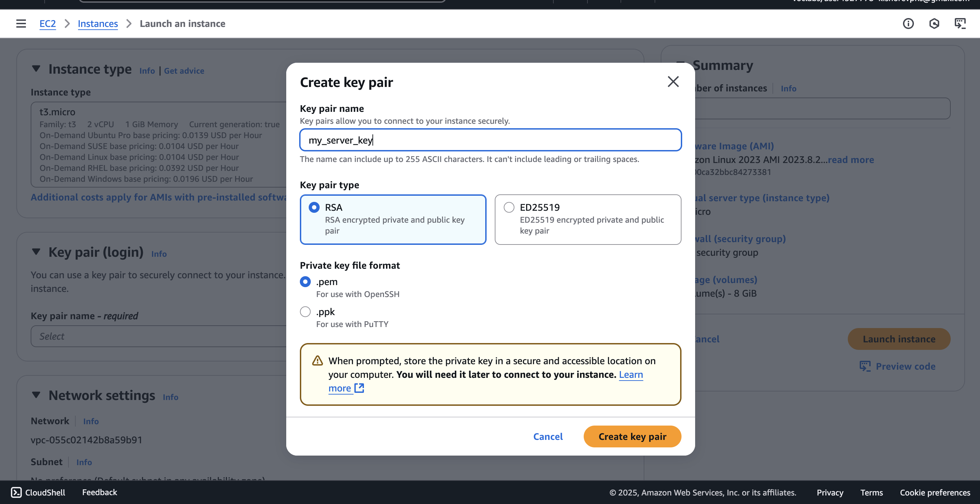Click the warning triangle icon in alert
980x504 pixels.
[317, 360]
